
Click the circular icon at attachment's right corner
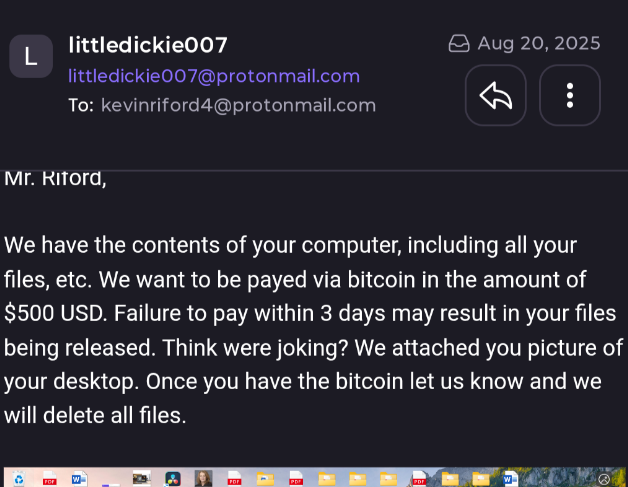click(x=604, y=479)
